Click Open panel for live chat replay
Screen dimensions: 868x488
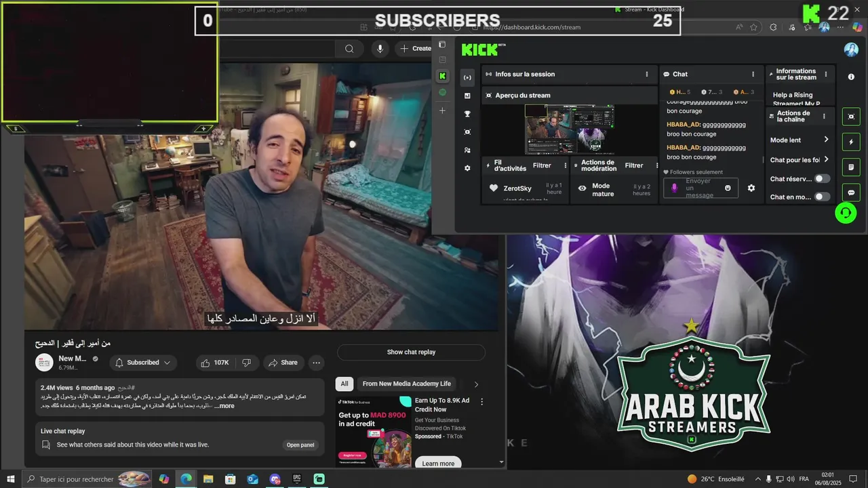pyautogui.click(x=300, y=445)
